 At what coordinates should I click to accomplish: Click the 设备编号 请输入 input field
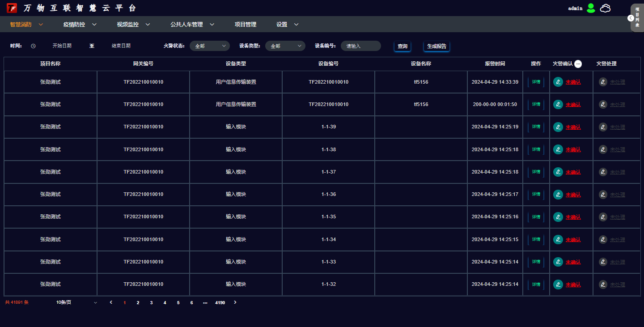(x=361, y=46)
